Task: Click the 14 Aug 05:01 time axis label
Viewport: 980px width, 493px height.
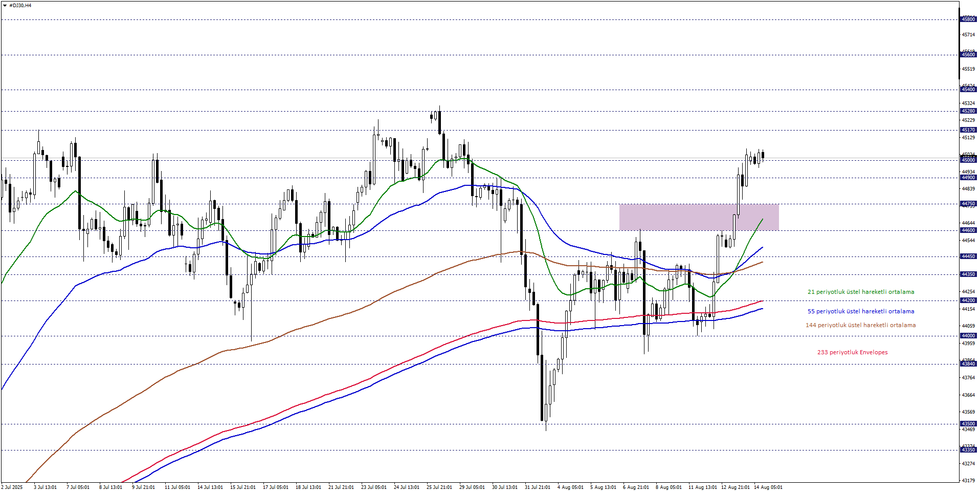Action: tap(768, 487)
